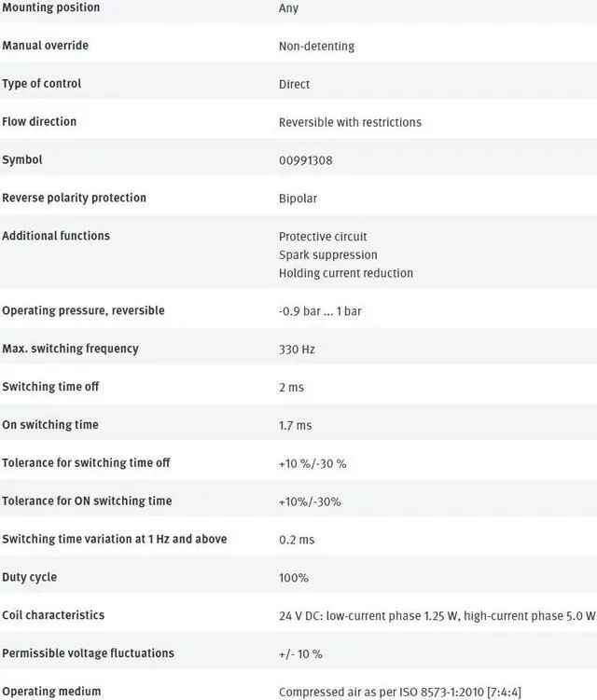Click the 330 Hz value
597x700 pixels.
tap(298, 350)
